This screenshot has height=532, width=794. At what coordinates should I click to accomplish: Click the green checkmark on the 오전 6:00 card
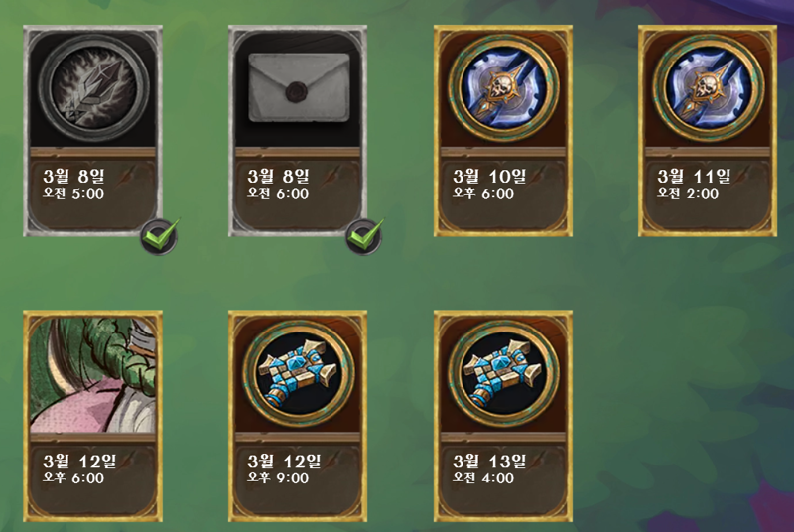pyautogui.click(x=364, y=236)
